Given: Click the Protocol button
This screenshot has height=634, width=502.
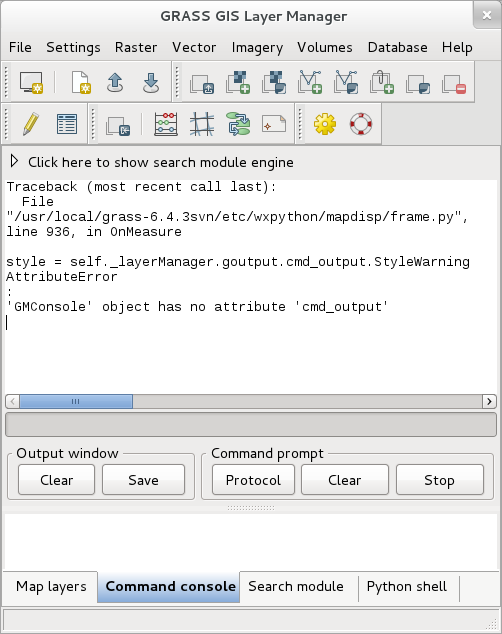Looking at the screenshot, I should pos(253,480).
